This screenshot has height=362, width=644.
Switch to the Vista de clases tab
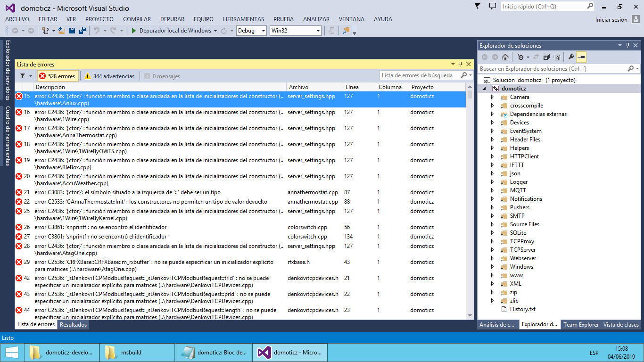621,325
